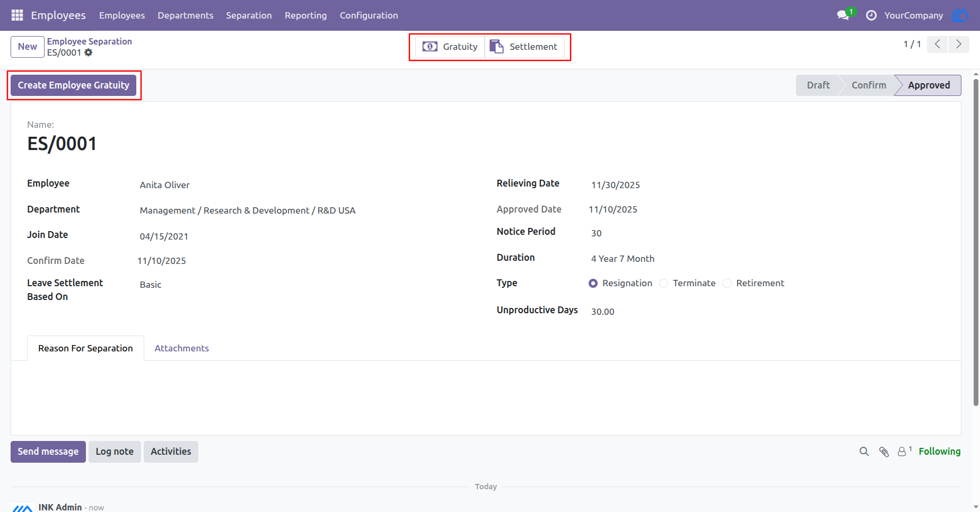
Task: Open Activities in the chatter
Action: 171,452
